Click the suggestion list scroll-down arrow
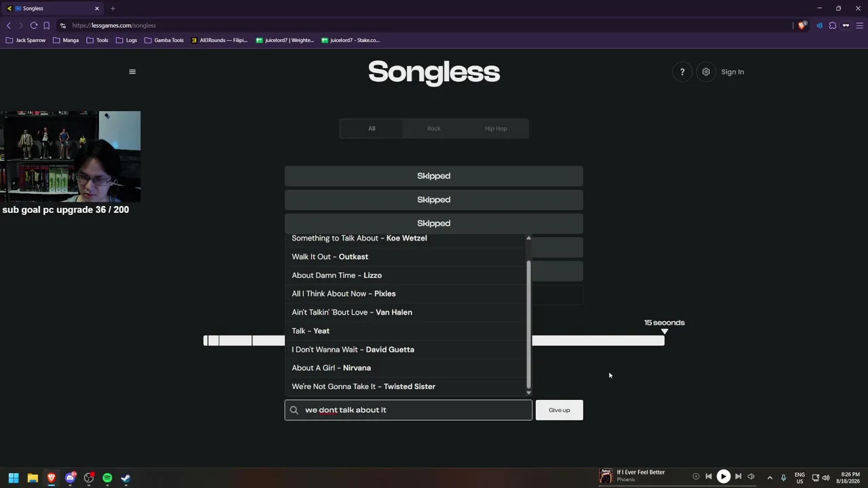Image resolution: width=868 pixels, height=488 pixels. [528, 392]
